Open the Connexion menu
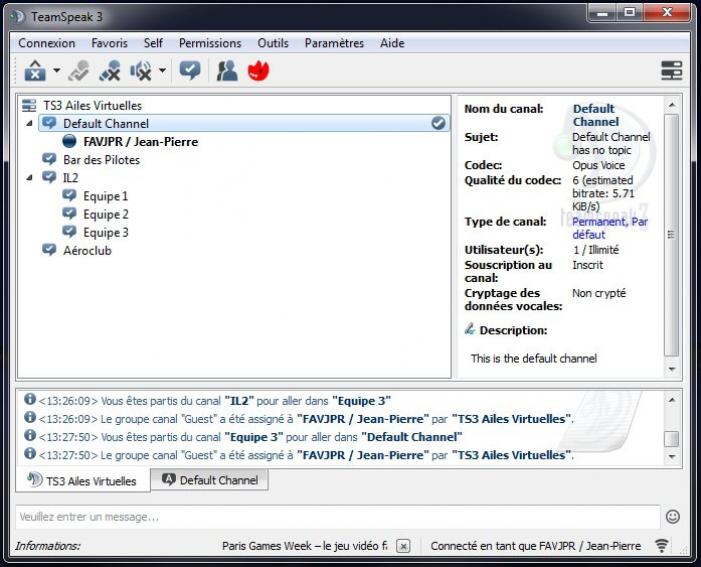Screen dimensions: 701x567 pos(46,43)
